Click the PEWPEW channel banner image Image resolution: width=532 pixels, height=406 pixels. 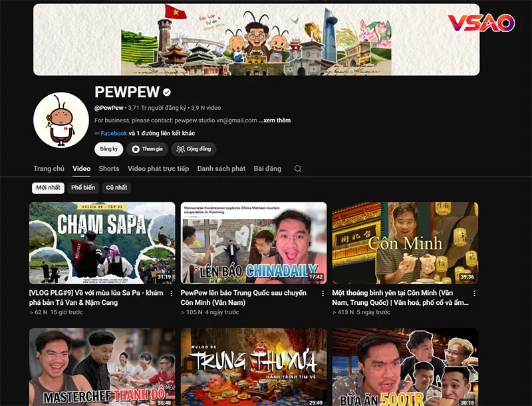pyautogui.click(x=257, y=39)
